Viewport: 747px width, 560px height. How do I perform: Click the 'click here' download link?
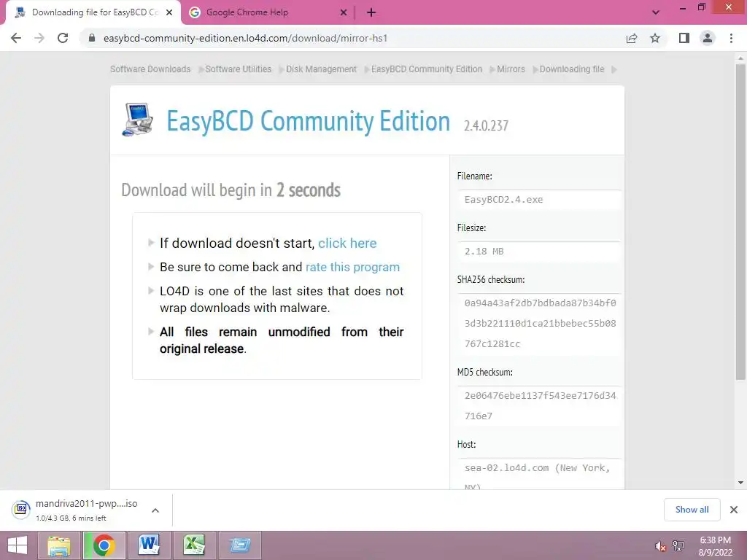click(347, 244)
